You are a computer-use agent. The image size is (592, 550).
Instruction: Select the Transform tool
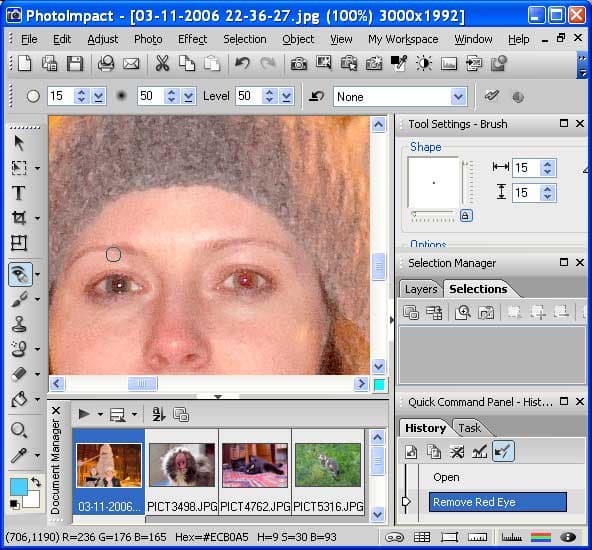coord(18,243)
